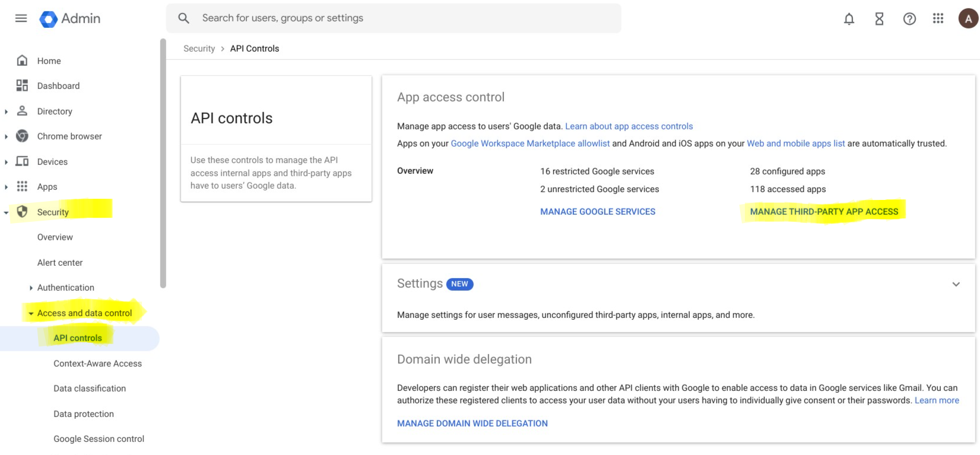Collapse the Security section arrow
The height and width of the screenshot is (455, 980).
click(6, 212)
